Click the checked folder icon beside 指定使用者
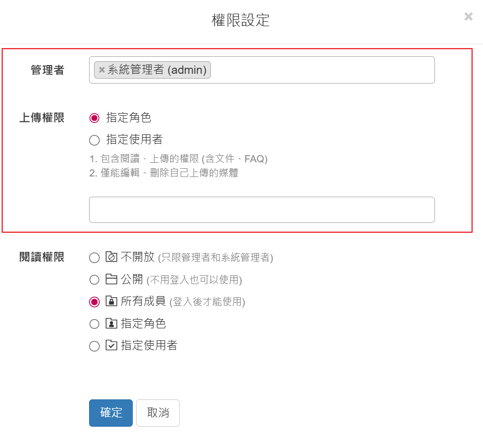The image size is (483, 448). click(x=111, y=345)
